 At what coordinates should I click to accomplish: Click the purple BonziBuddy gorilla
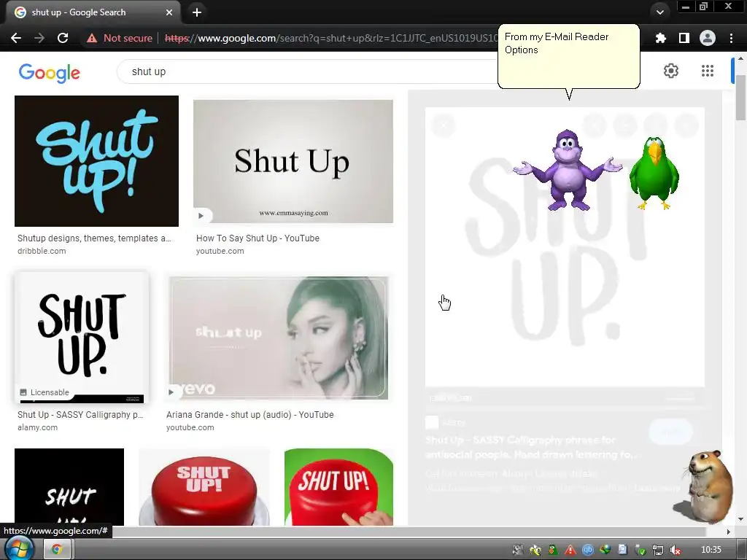pyautogui.click(x=568, y=170)
